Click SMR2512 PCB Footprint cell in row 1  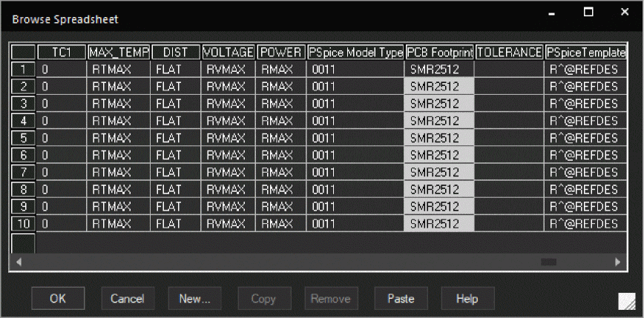(439, 70)
